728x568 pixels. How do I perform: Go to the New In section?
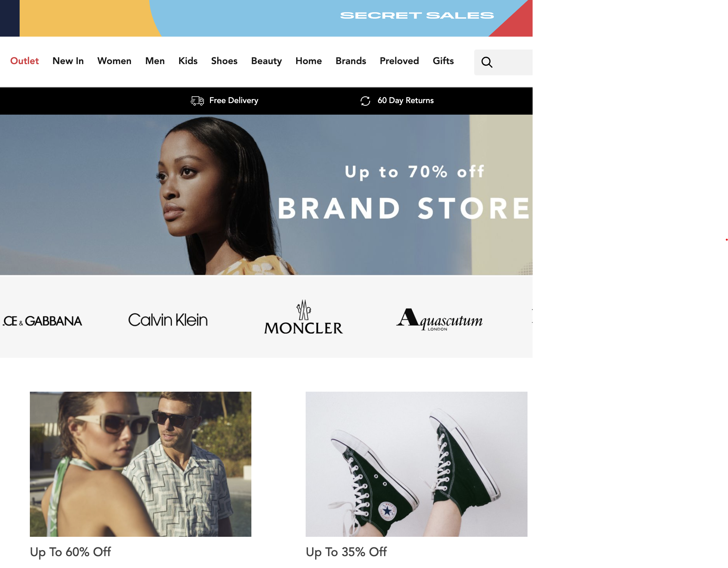(x=68, y=61)
